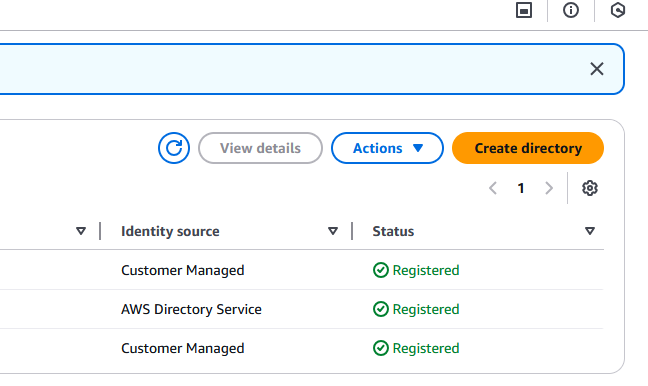
Task: Click sort arrow left of Identity source
Action: pos(81,231)
